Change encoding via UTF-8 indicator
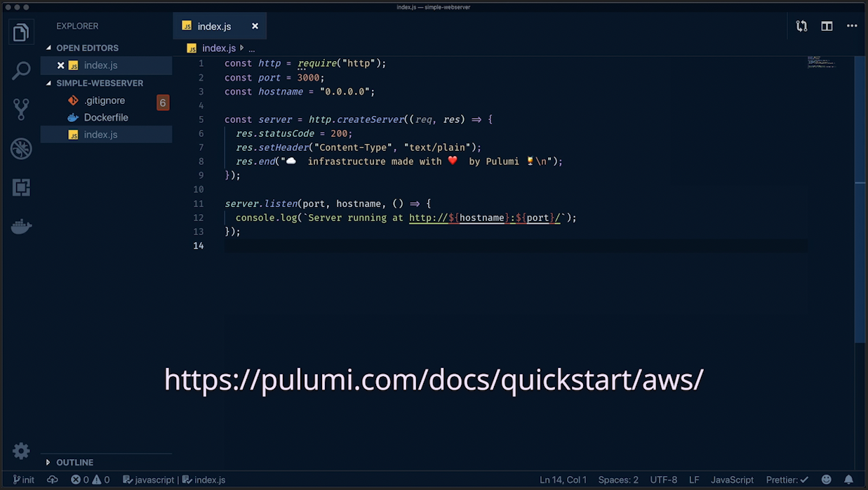Image resolution: width=868 pixels, height=490 pixels. tap(664, 480)
